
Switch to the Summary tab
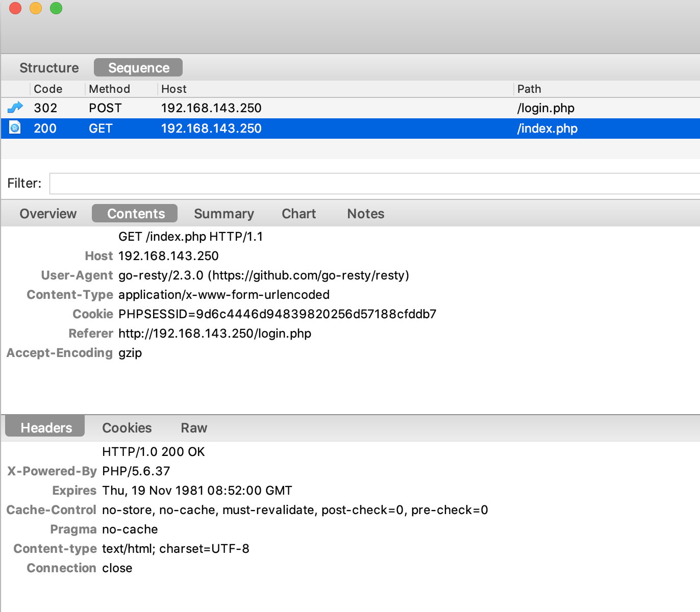[x=223, y=213]
